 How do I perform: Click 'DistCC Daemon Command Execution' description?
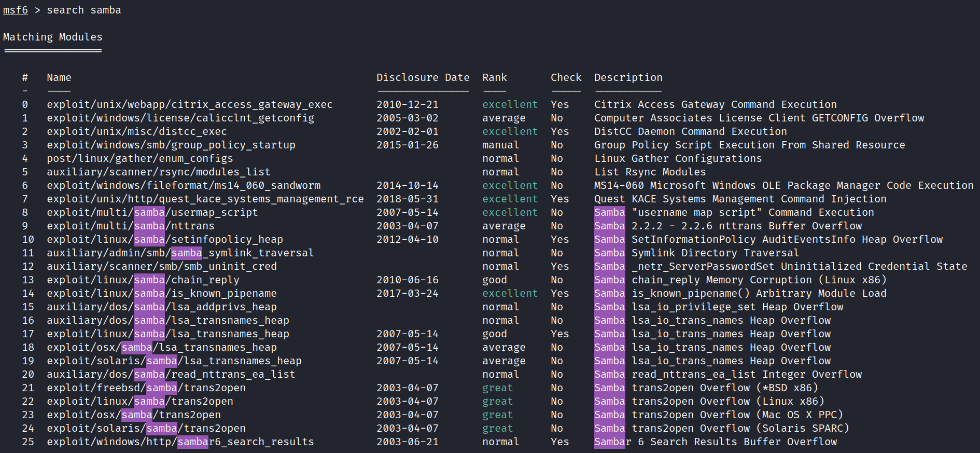coord(691,131)
